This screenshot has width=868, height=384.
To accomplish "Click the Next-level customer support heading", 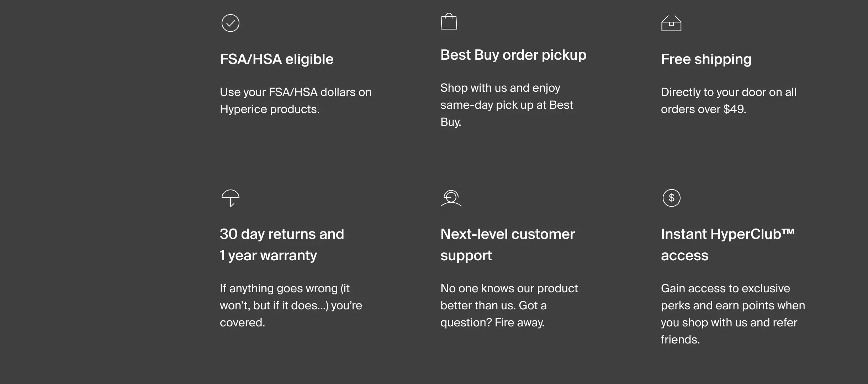I will click(x=507, y=245).
